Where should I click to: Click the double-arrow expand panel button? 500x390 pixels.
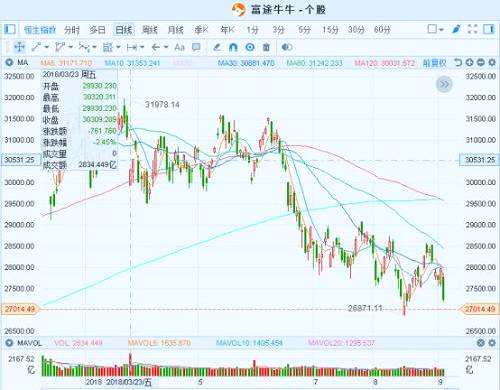(444, 84)
